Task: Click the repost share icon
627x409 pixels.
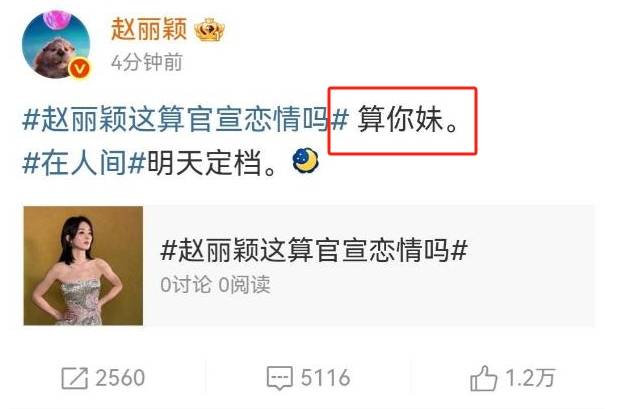Action: pyautogui.click(x=74, y=378)
